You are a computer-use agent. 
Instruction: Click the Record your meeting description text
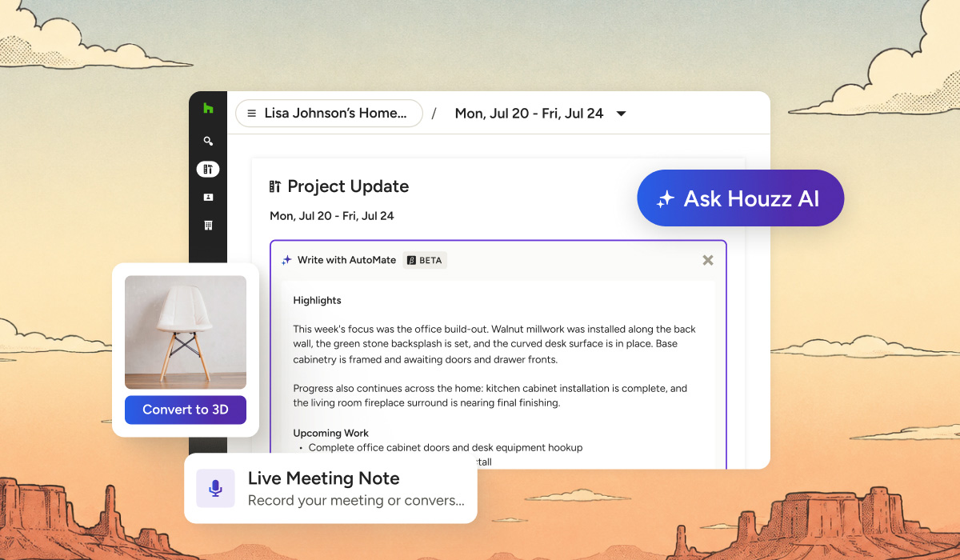click(356, 501)
